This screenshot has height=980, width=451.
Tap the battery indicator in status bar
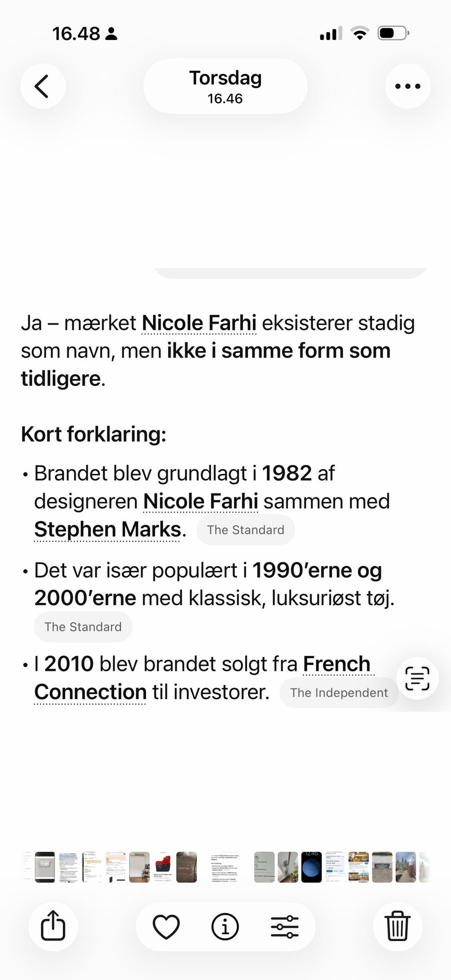tap(393, 33)
